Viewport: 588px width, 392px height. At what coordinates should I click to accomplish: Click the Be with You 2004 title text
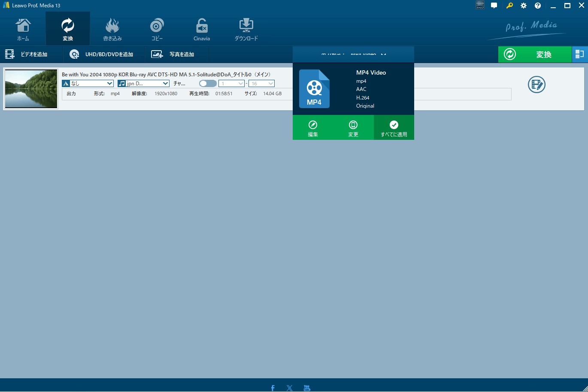166,75
